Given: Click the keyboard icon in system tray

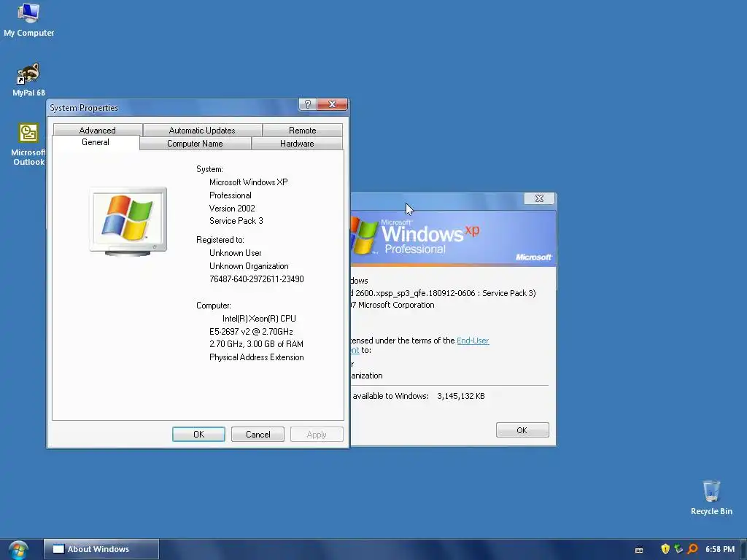Looking at the screenshot, I should (639, 550).
